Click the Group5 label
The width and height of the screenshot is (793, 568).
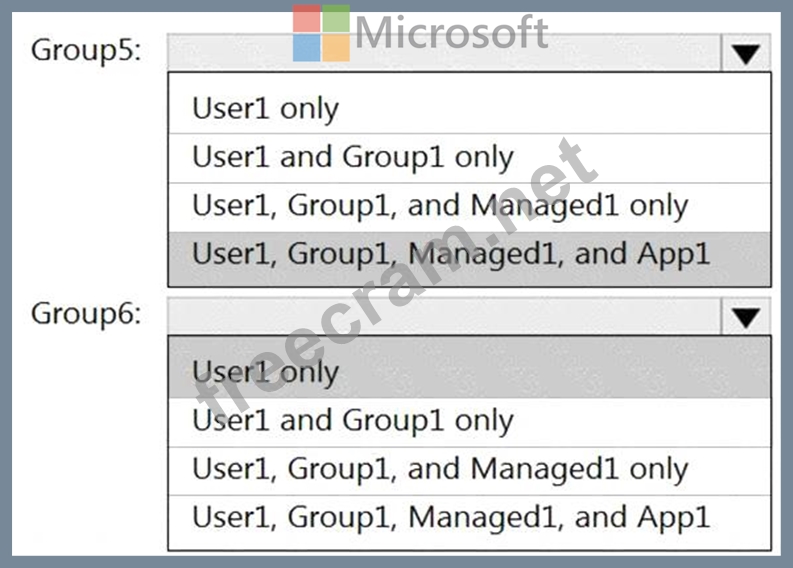86,50
